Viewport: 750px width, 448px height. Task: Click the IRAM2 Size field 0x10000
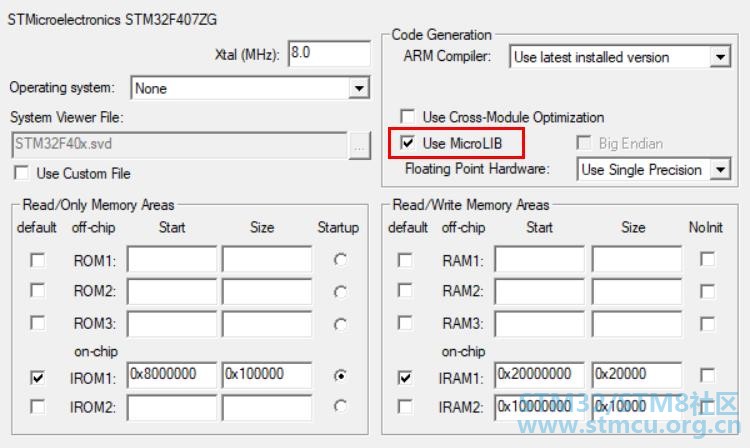[637, 407]
